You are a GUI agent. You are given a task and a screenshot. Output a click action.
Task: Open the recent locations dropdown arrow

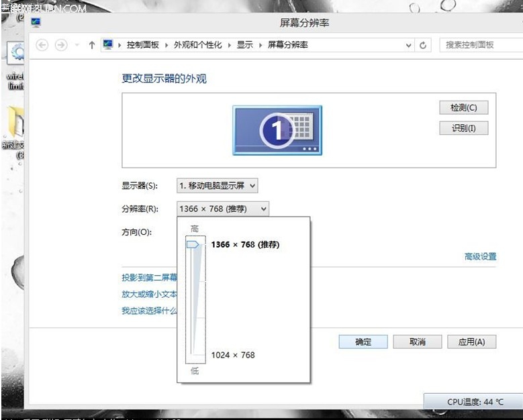77,45
